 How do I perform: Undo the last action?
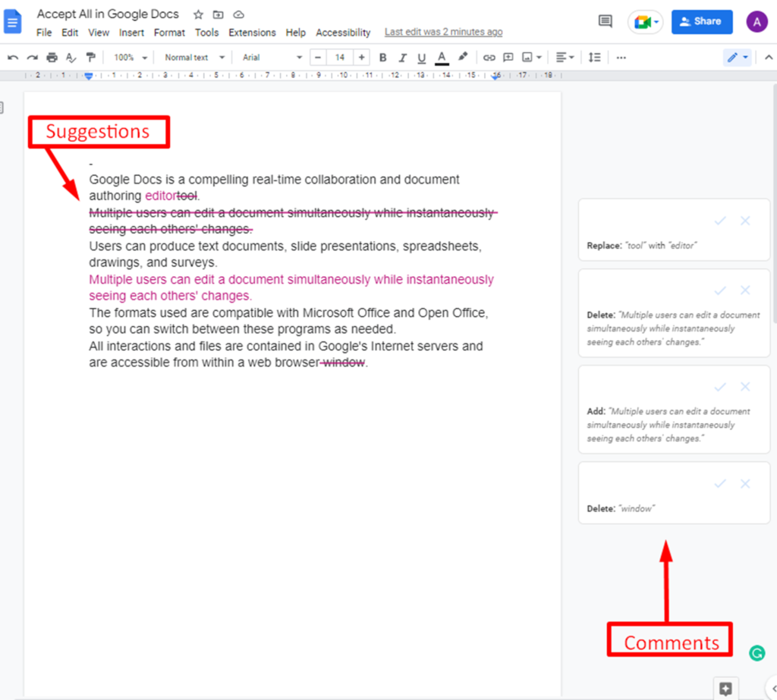pyautogui.click(x=13, y=58)
